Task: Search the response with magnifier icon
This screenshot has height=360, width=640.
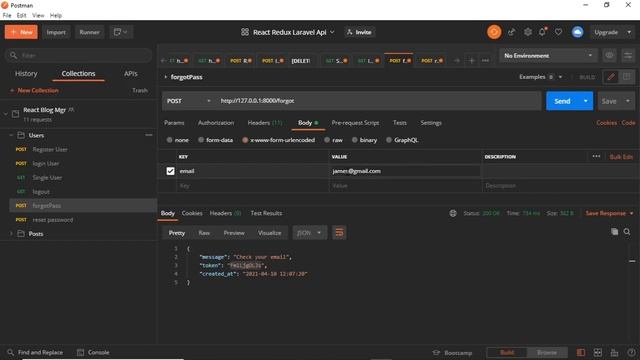Action: pos(627,232)
